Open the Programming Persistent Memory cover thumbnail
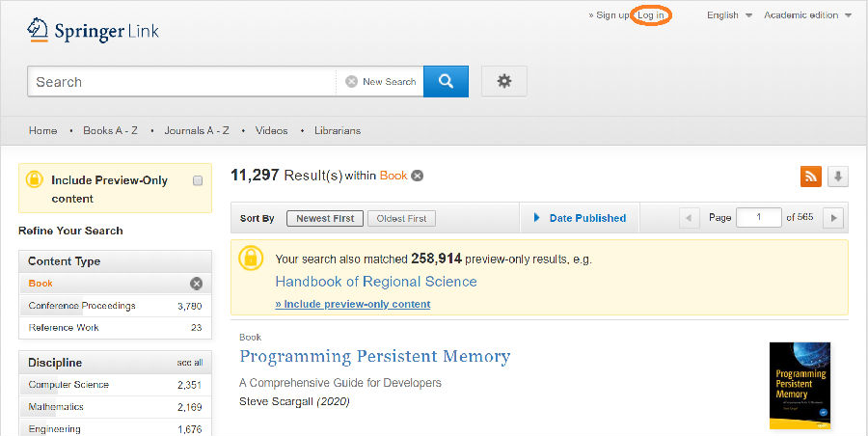This screenshot has width=868, height=436. [800, 385]
